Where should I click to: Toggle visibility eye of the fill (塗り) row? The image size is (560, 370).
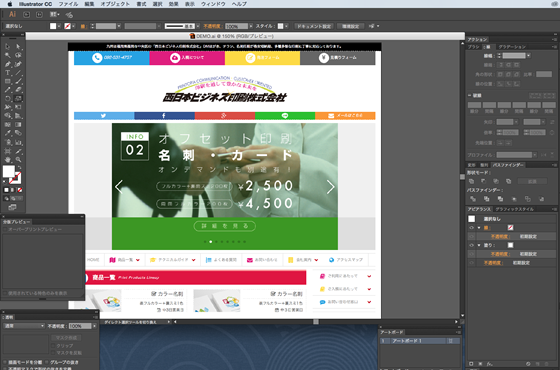(x=471, y=245)
